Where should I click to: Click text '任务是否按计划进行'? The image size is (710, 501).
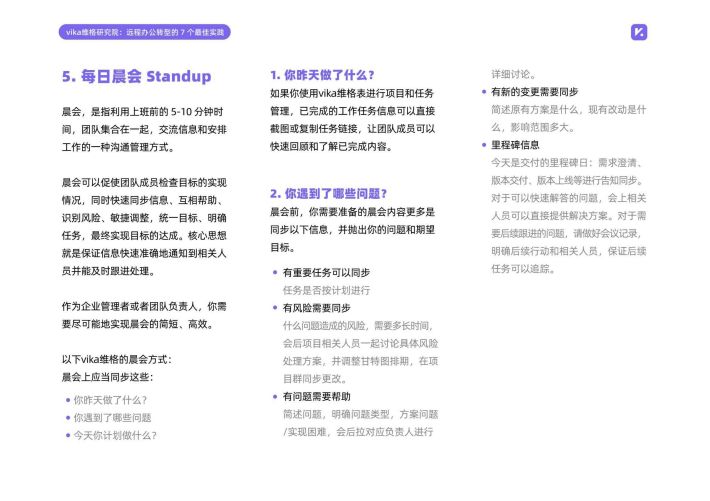click(x=326, y=290)
